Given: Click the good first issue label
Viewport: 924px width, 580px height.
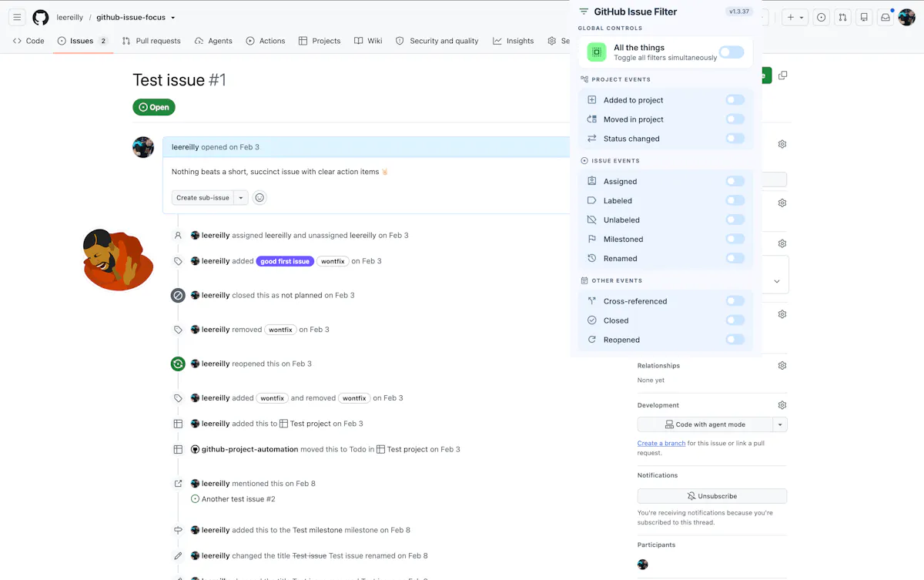Looking at the screenshot, I should coord(285,261).
